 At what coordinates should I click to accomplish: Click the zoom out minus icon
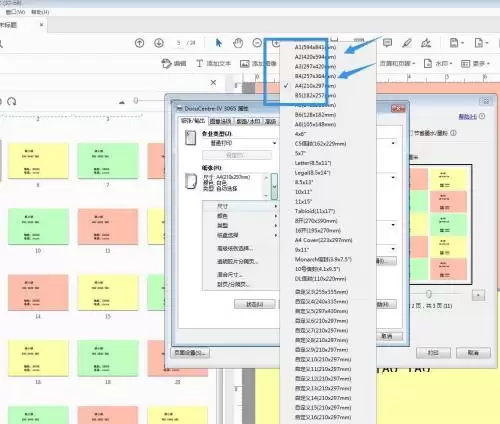pyautogui.click(x=257, y=43)
